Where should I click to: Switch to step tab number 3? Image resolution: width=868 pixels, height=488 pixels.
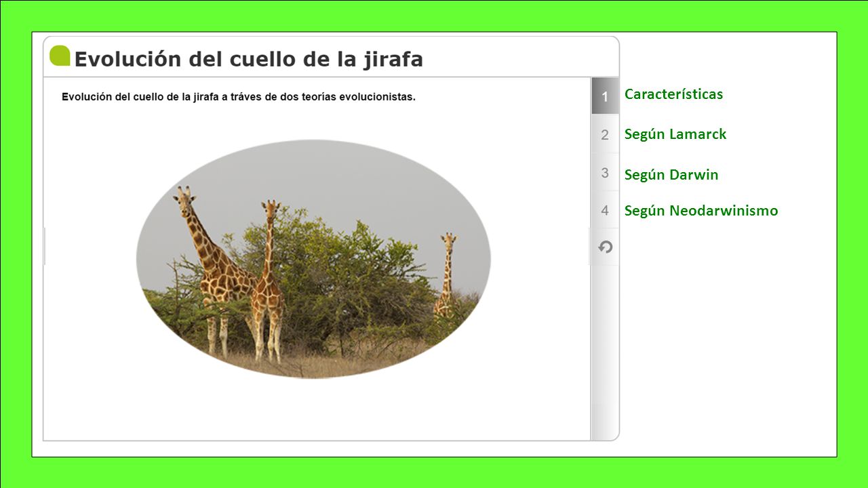(605, 173)
